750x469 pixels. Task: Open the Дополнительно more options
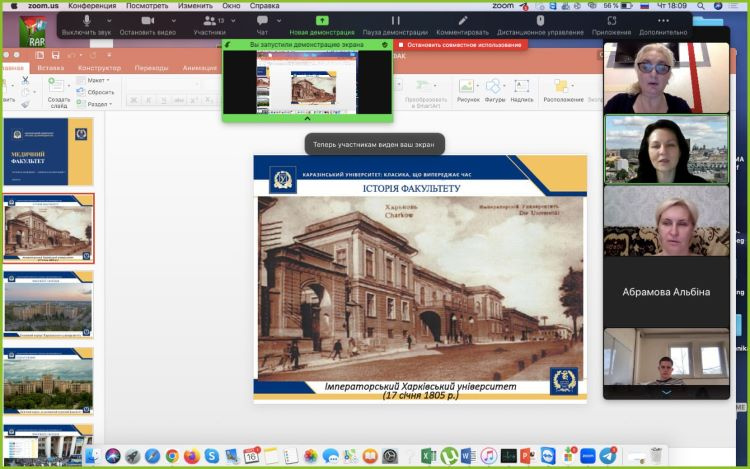pyautogui.click(x=663, y=25)
